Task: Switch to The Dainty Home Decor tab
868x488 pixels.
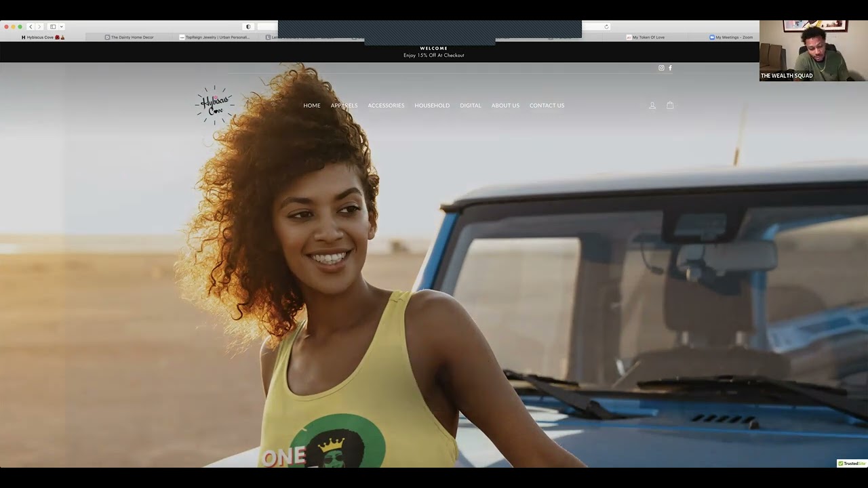Action: click(x=129, y=37)
